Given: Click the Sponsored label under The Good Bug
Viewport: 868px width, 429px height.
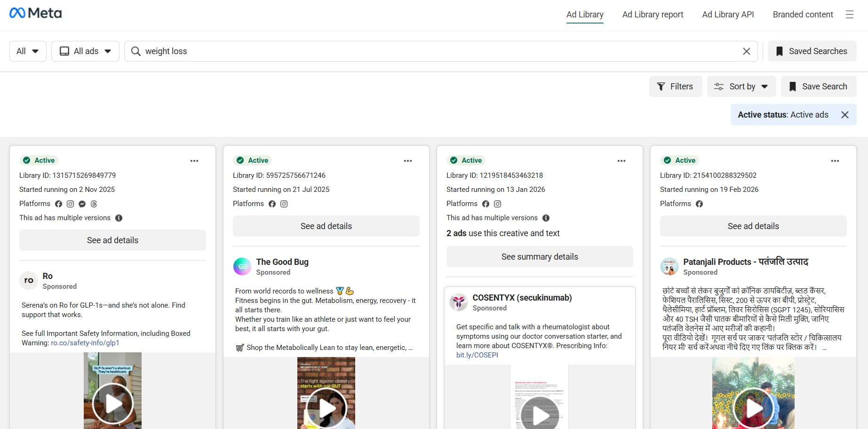Looking at the screenshot, I should coord(273,272).
